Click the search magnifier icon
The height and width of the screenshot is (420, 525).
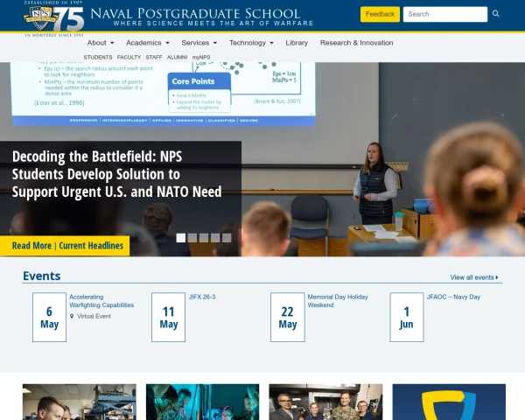click(x=496, y=14)
